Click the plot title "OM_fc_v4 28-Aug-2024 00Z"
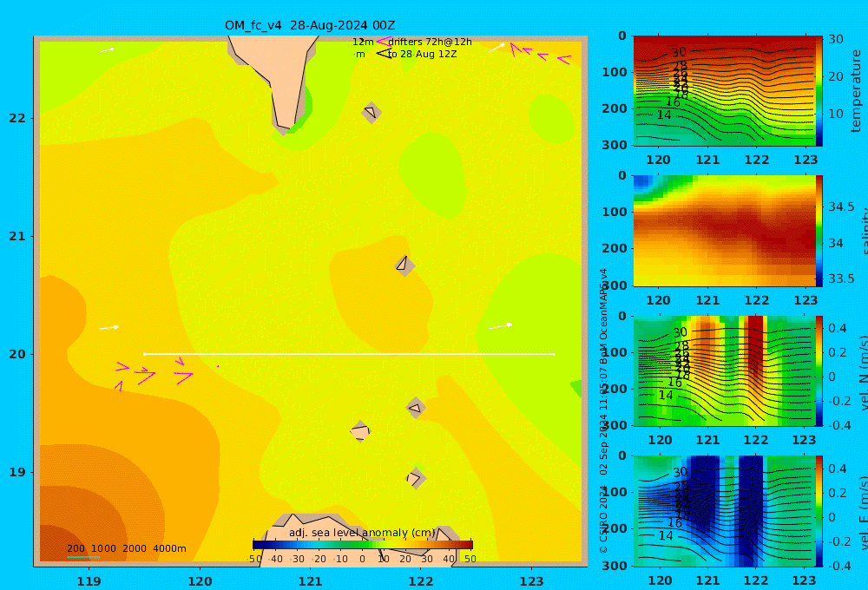 pyautogui.click(x=310, y=25)
